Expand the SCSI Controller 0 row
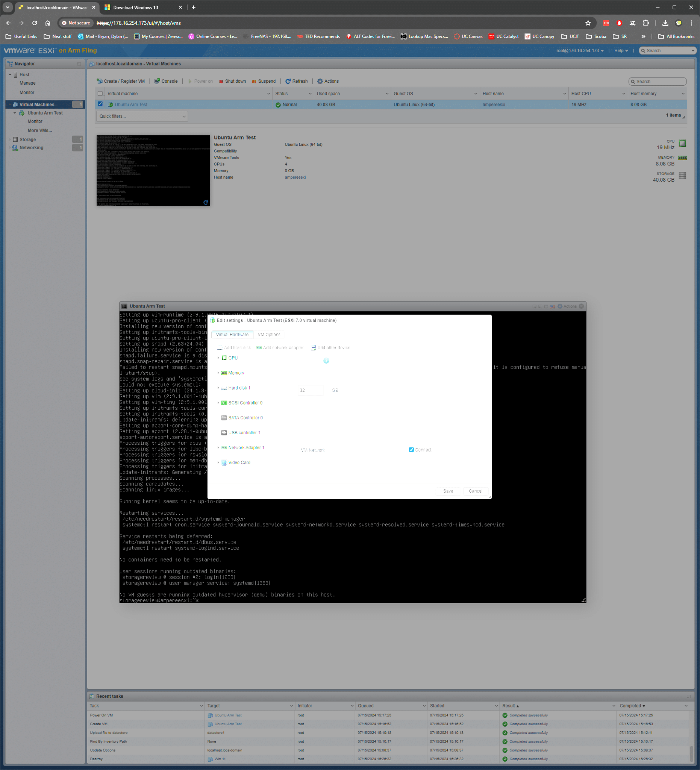 click(218, 403)
